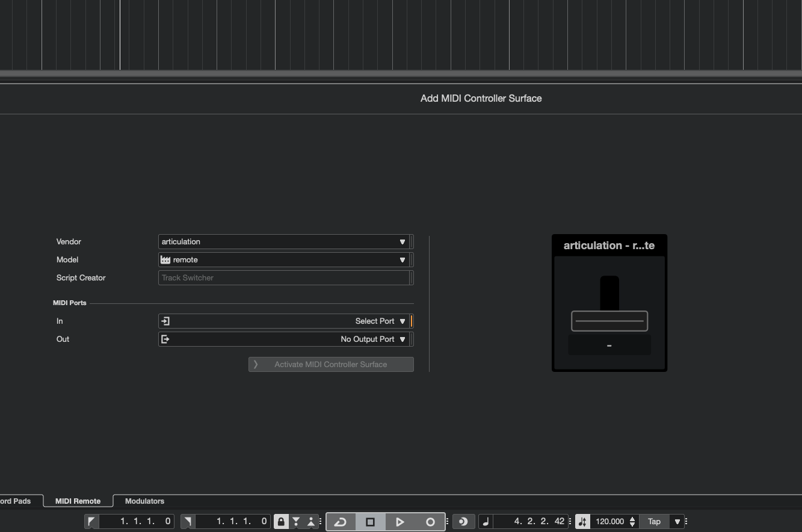Toggle the Cycle loop button
The image size is (802, 532).
[341, 522]
